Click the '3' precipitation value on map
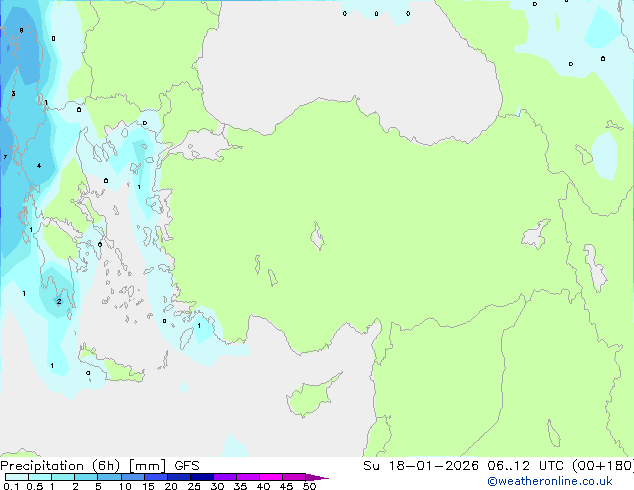Image resolution: width=634 pixels, height=490 pixels. (13, 94)
